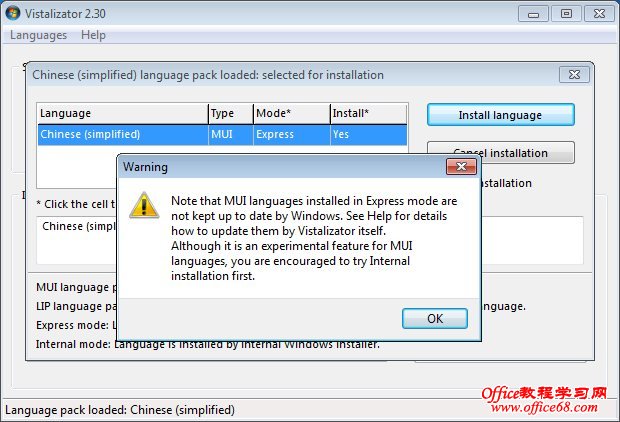Image resolution: width=620 pixels, height=422 pixels.
Task: Click status bar text Language pack loaded
Action: [120, 410]
